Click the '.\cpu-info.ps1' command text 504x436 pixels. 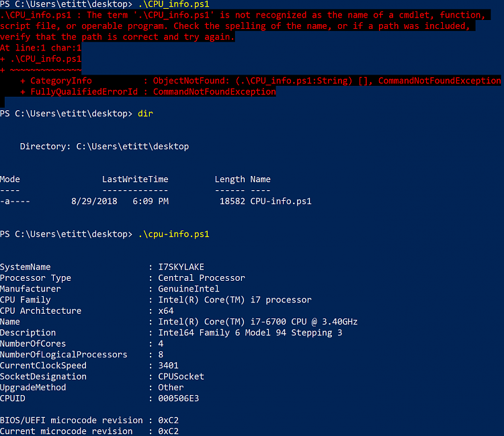tap(173, 234)
